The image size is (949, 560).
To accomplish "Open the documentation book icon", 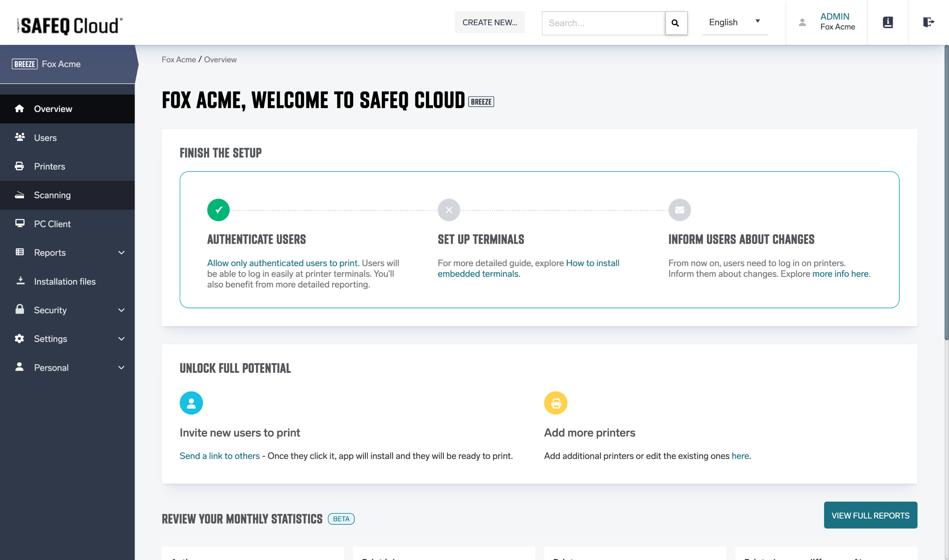I will coord(887,22).
